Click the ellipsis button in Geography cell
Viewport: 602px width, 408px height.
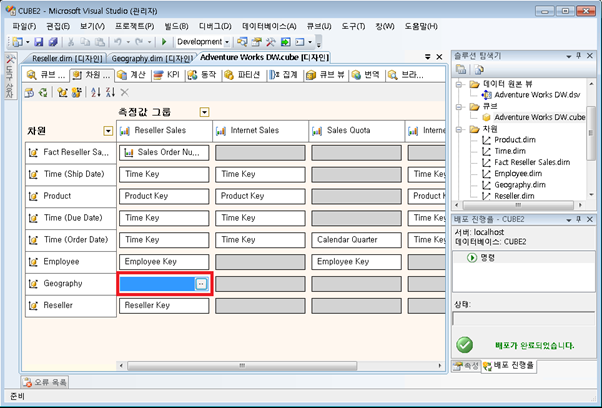click(x=201, y=284)
